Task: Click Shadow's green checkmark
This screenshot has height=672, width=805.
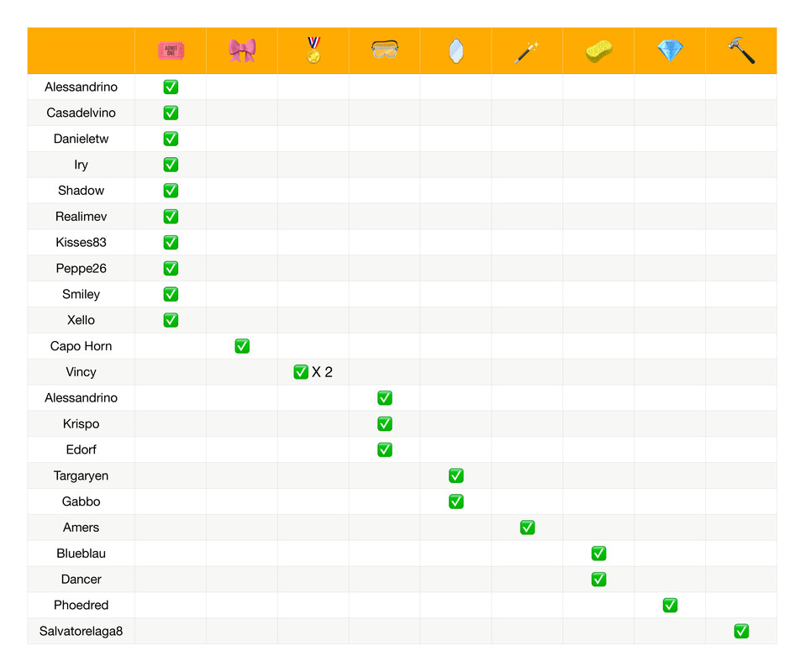Action: coord(171,191)
